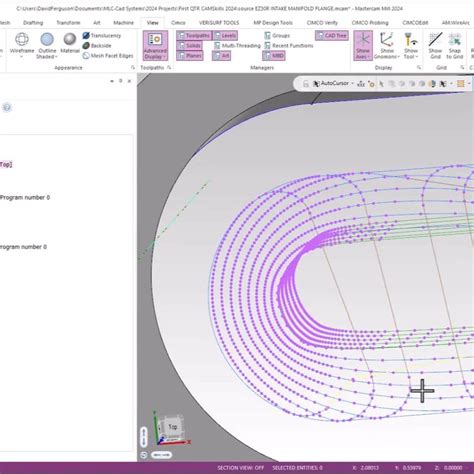Image resolution: width=474 pixels, height=474 pixels.
Task: Click the Top view cube gnomon
Action: click(172, 427)
